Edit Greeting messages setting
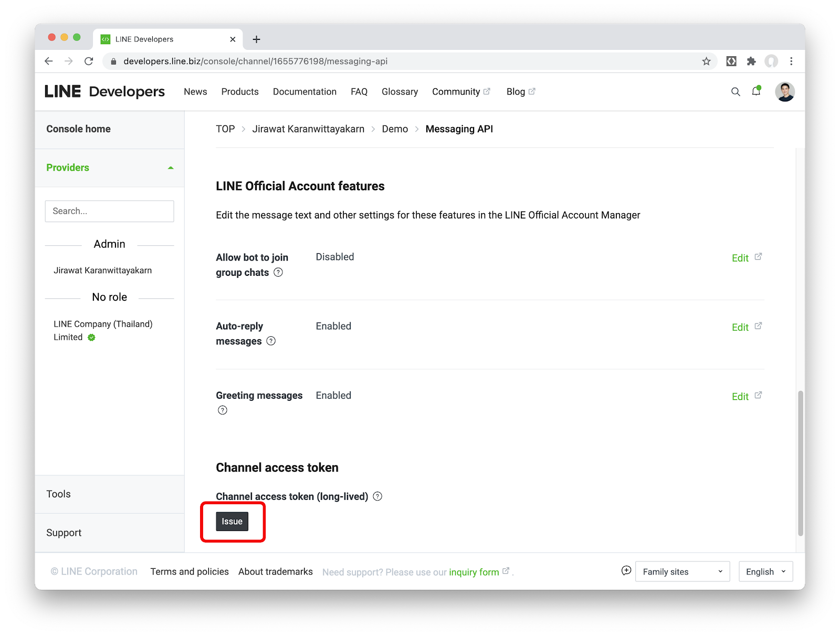840x636 pixels. [747, 397]
